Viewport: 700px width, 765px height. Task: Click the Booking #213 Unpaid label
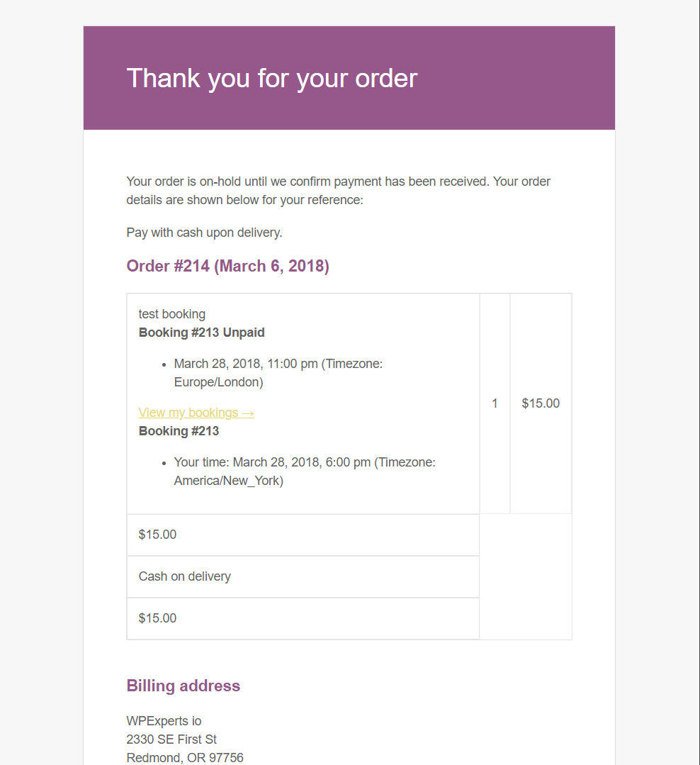[201, 333]
